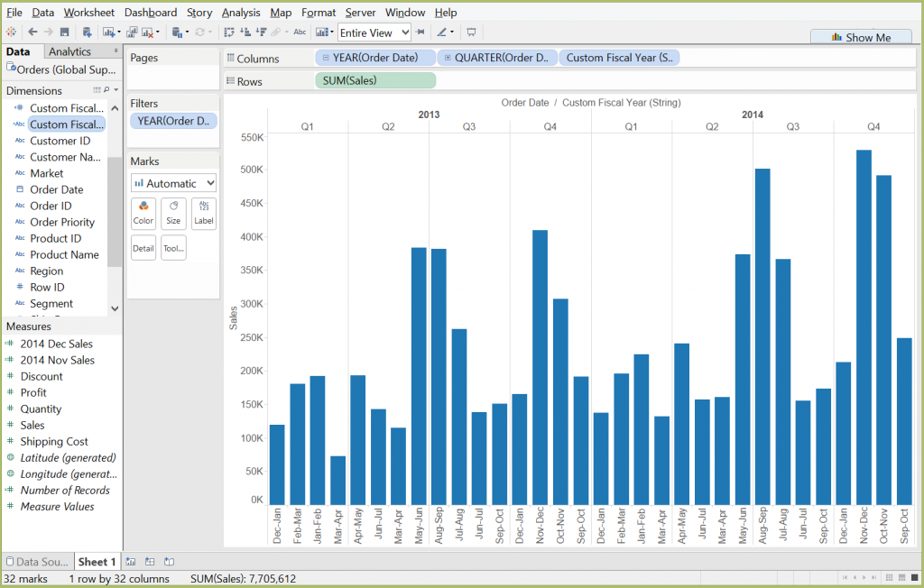Switch to the Analytics tab
Image resolution: width=924 pixels, height=588 pixels.
pyautogui.click(x=69, y=51)
